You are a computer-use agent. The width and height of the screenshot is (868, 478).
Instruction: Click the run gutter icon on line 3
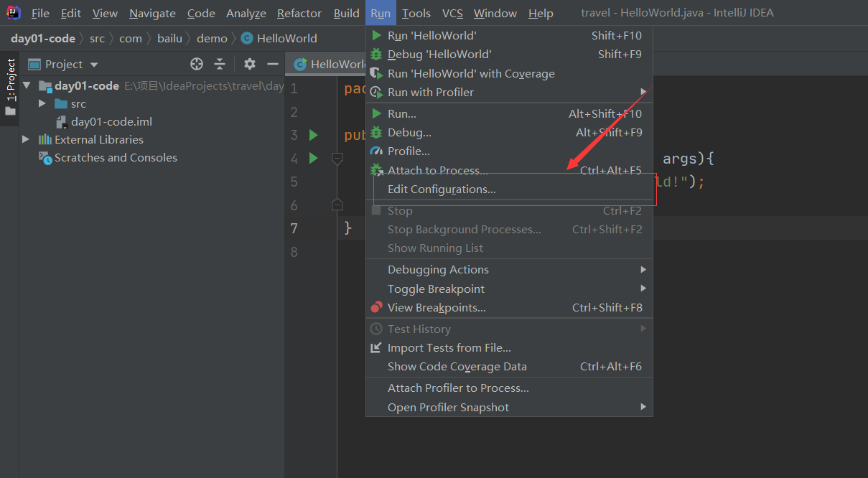point(313,135)
